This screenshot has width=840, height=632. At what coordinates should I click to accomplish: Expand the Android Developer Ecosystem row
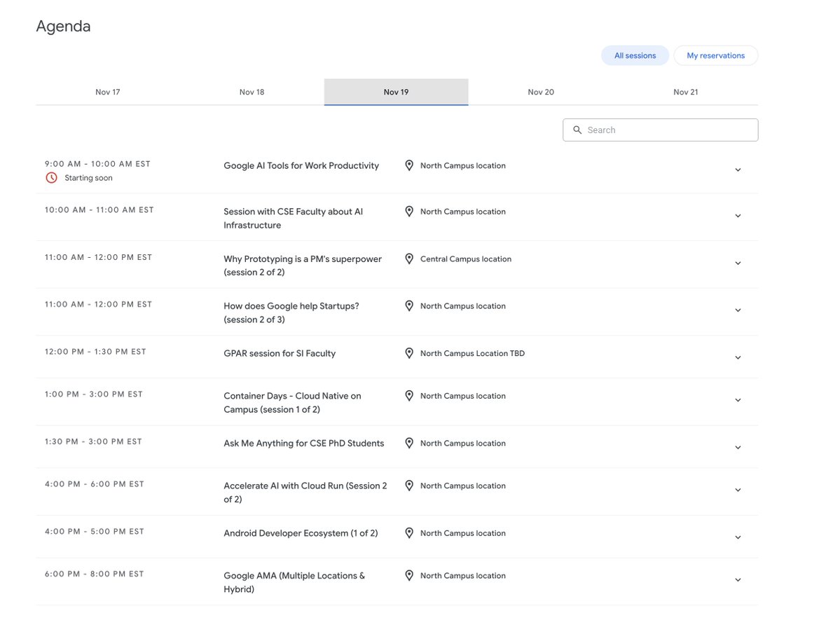(738, 537)
